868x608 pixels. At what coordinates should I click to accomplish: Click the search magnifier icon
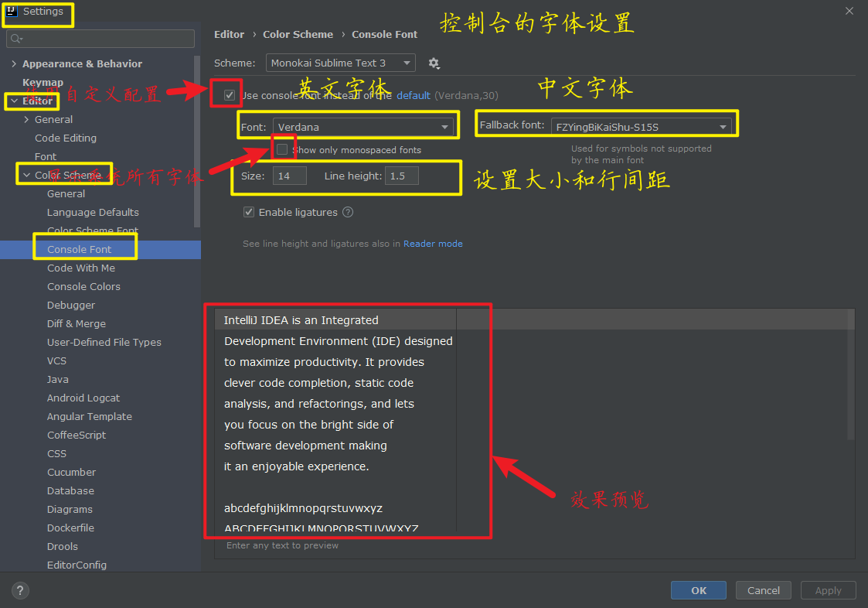pos(16,39)
